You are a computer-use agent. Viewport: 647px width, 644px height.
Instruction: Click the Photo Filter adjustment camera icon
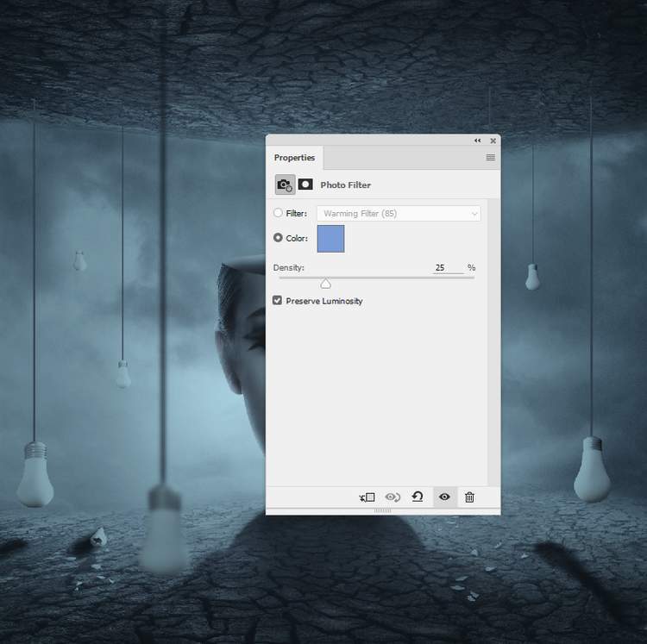tap(285, 184)
